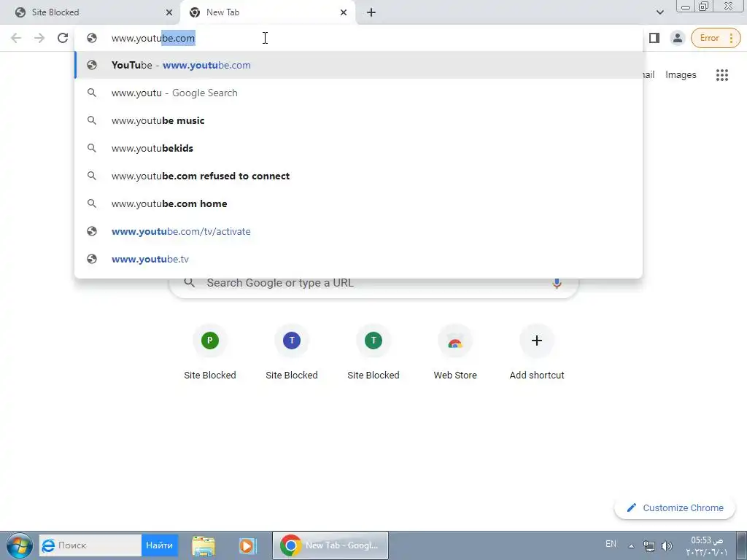Choose the youtube music suggestion

point(358,120)
